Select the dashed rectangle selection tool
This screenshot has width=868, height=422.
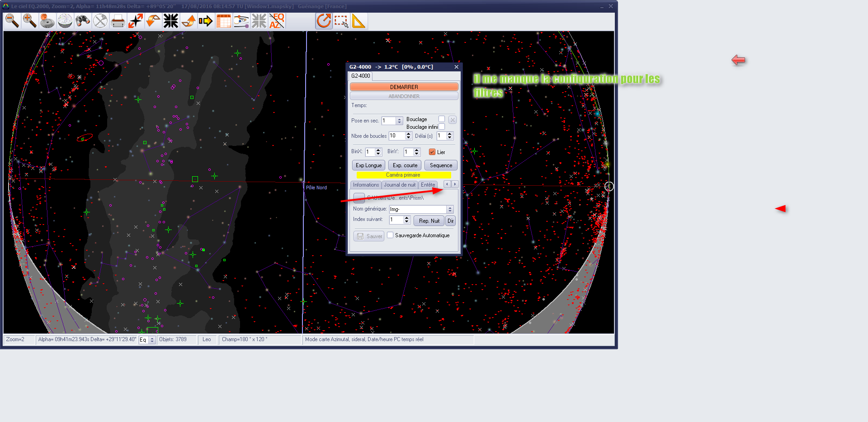tap(341, 21)
